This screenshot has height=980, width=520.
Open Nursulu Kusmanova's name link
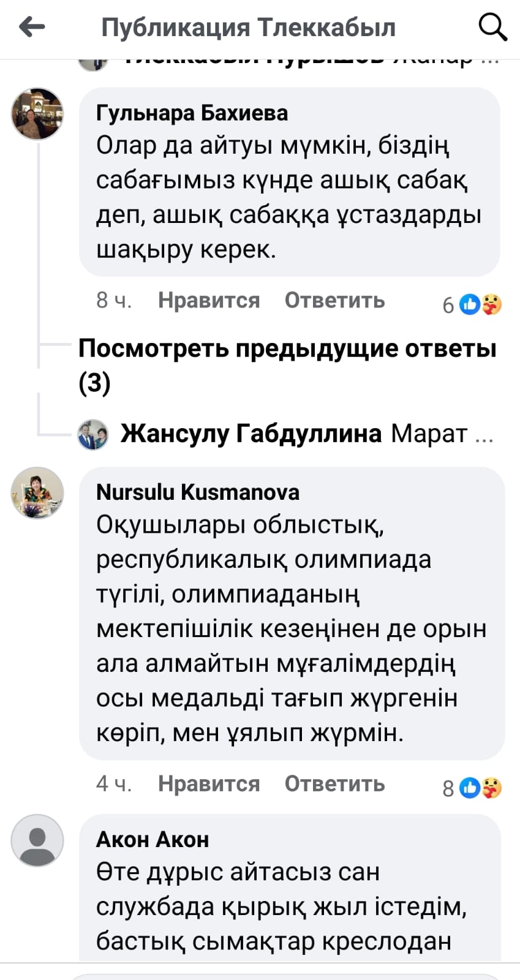198,492
